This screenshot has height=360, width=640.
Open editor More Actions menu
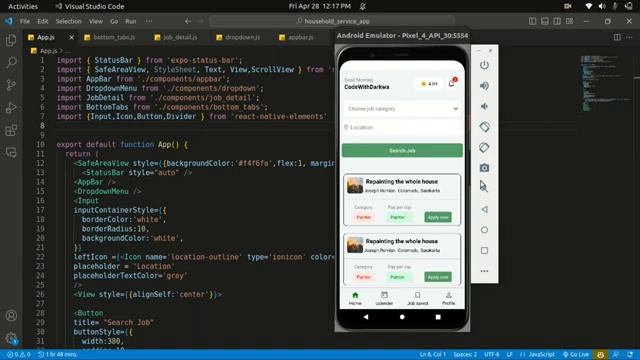pos(629,37)
